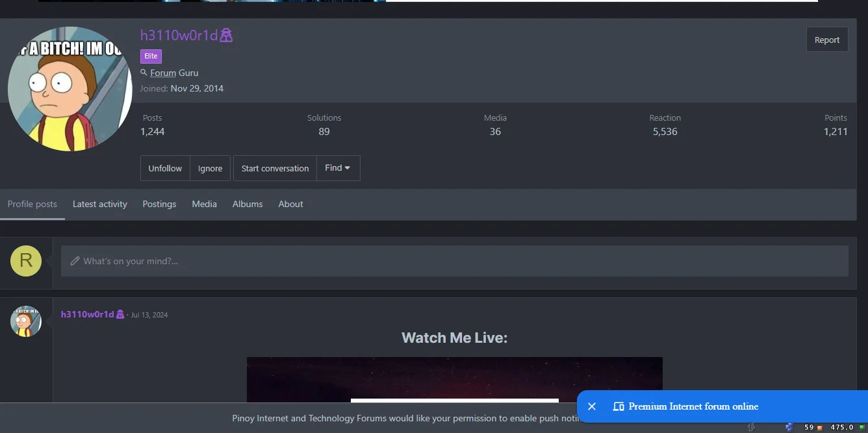Viewport: 868px width, 433px height.
Task: Click the spy icon beside profile username
Action: (x=226, y=35)
